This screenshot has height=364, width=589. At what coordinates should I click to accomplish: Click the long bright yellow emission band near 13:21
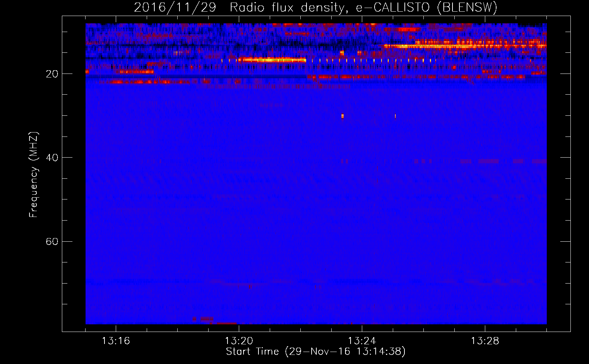click(272, 60)
